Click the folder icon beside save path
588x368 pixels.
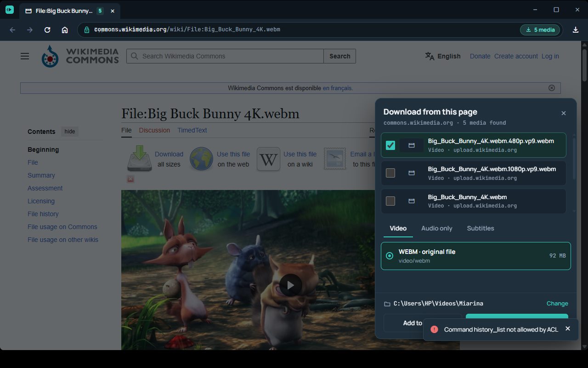coord(387,304)
